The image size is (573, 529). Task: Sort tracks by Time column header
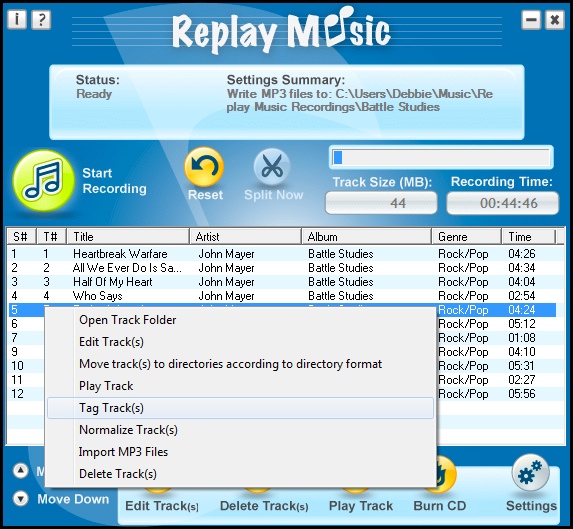pos(528,237)
